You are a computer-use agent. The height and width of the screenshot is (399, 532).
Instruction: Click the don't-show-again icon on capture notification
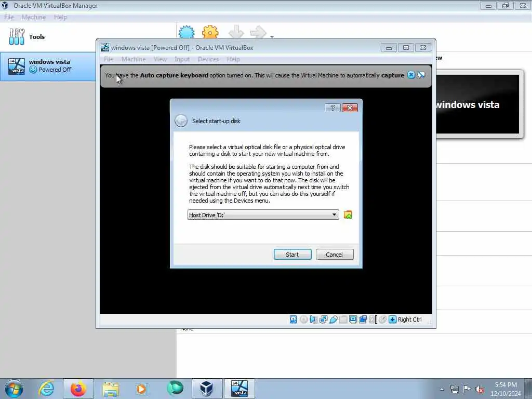tap(421, 75)
